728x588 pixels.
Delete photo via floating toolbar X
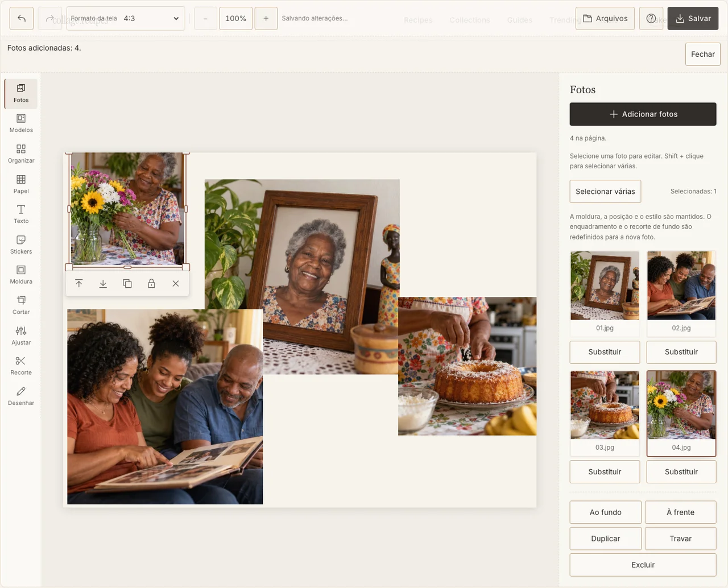pyautogui.click(x=176, y=283)
